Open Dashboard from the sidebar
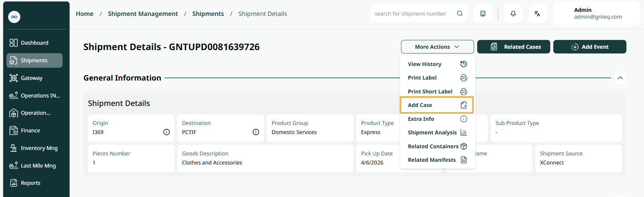The height and width of the screenshot is (197, 644). point(35,43)
